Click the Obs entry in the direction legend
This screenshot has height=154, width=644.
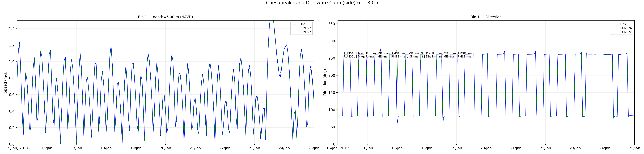(x=623, y=24)
